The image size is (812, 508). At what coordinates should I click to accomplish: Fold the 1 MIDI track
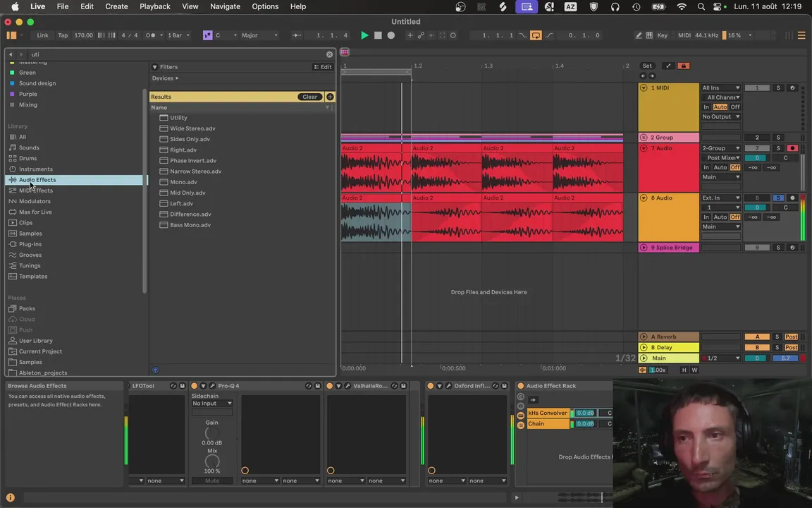click(x=644, y=88)
